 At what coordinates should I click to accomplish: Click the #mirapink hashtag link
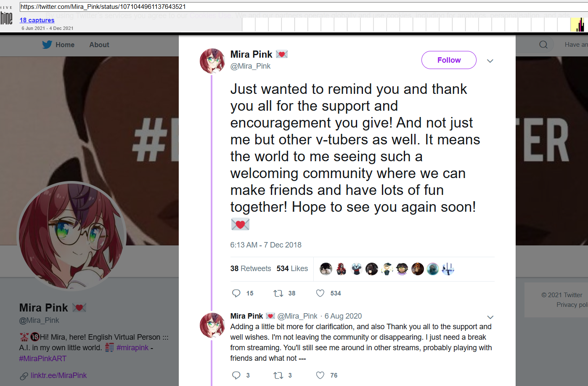(x=132, y=348)
